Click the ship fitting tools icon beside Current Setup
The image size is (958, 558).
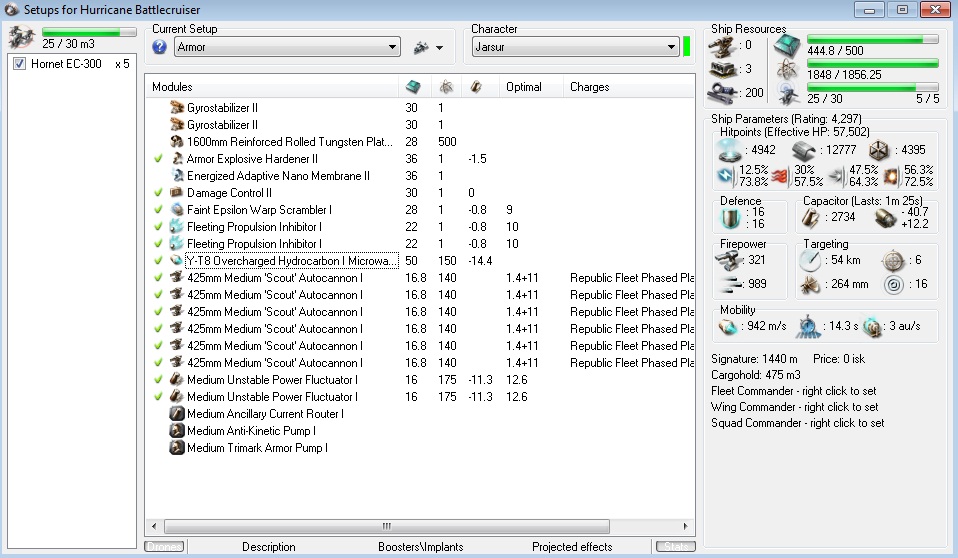coord(421,47)
